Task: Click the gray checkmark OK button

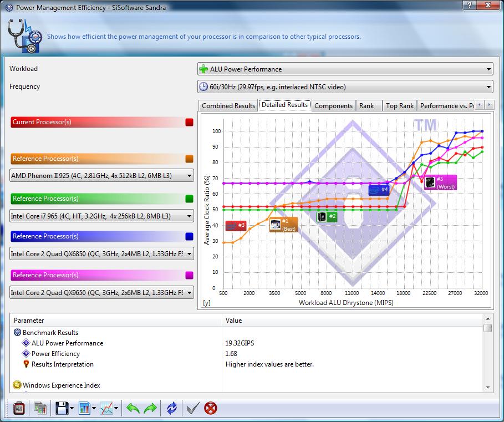Action: click(192, 409)
